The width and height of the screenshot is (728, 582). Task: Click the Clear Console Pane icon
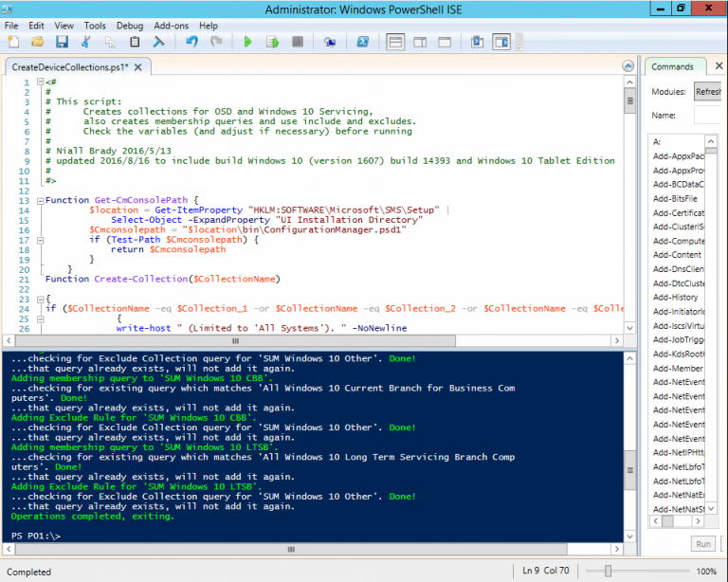coord(159,42)
